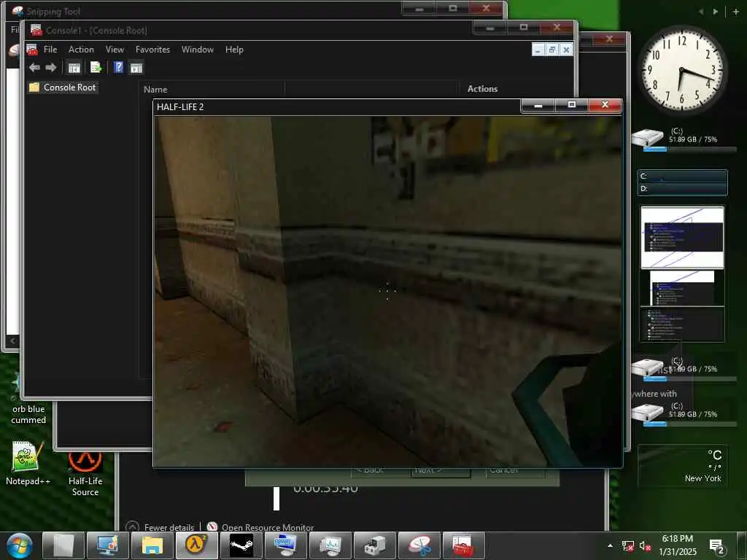Click the analog clock gadget
This screenshot has width=747, height=560.
pyautogui.click(x=682, y=70)
